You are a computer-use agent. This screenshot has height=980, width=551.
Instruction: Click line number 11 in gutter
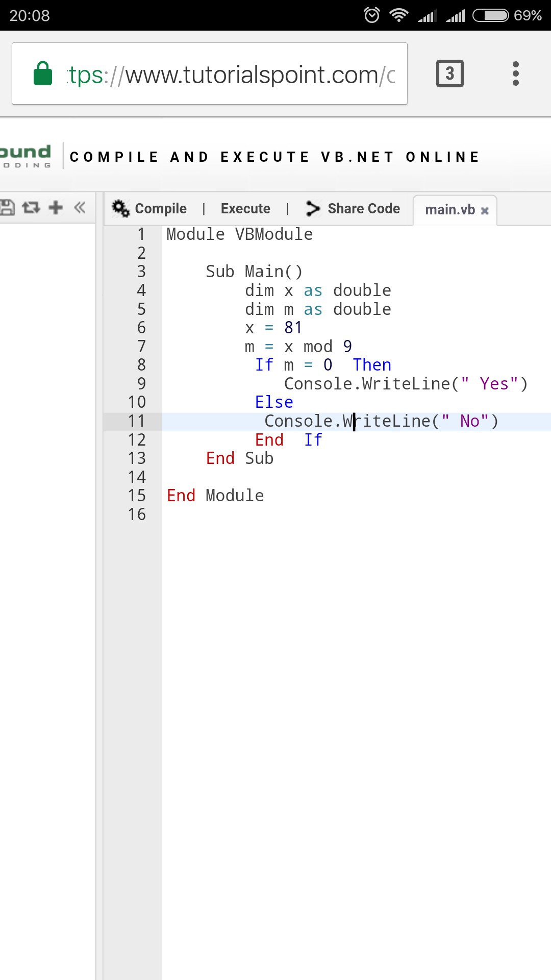click(137, 421)
